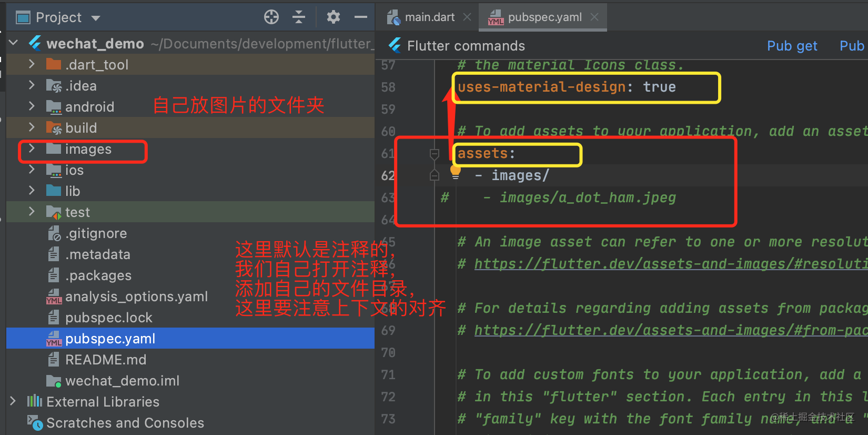This screenshot has width=868, height=435.
Task: Open the flutter.dev from-packages assets link
Action: 671,330
